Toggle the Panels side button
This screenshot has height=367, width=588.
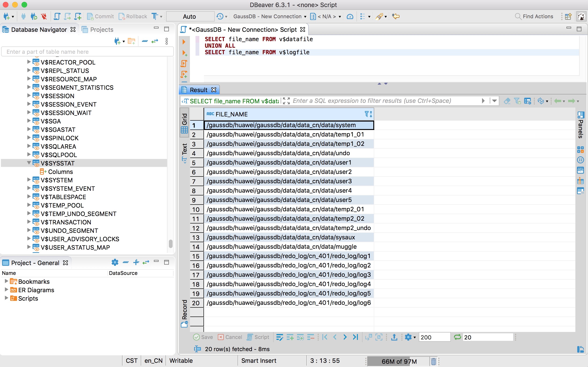581,125
